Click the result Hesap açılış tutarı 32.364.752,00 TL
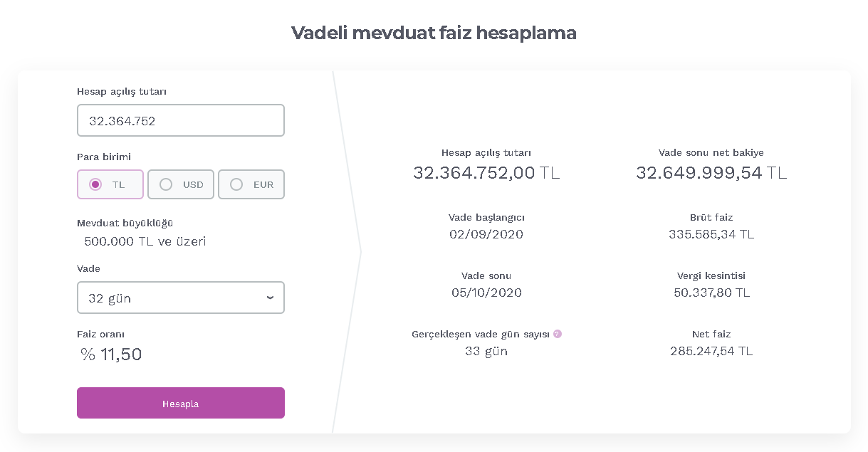Viewport: 868px width, 452px height. [x=486, y=172]
